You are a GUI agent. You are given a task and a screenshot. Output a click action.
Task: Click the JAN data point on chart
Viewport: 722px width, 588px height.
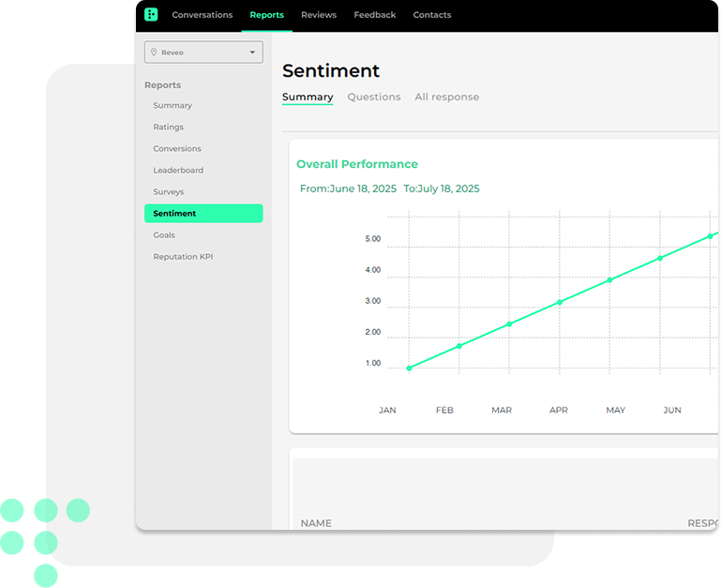(409, 369)
